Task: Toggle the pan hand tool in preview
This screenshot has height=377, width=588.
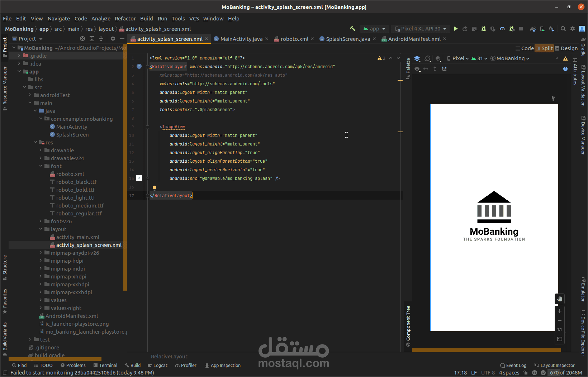Action: click(x=560, y=299)
